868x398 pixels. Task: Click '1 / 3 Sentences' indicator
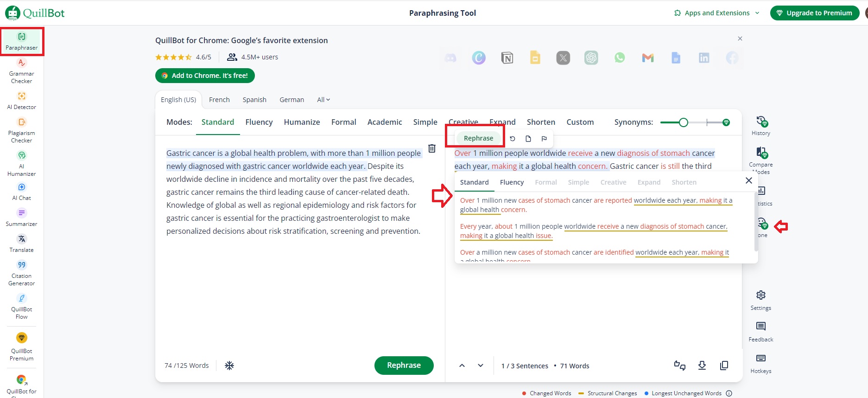coord(525,366)
